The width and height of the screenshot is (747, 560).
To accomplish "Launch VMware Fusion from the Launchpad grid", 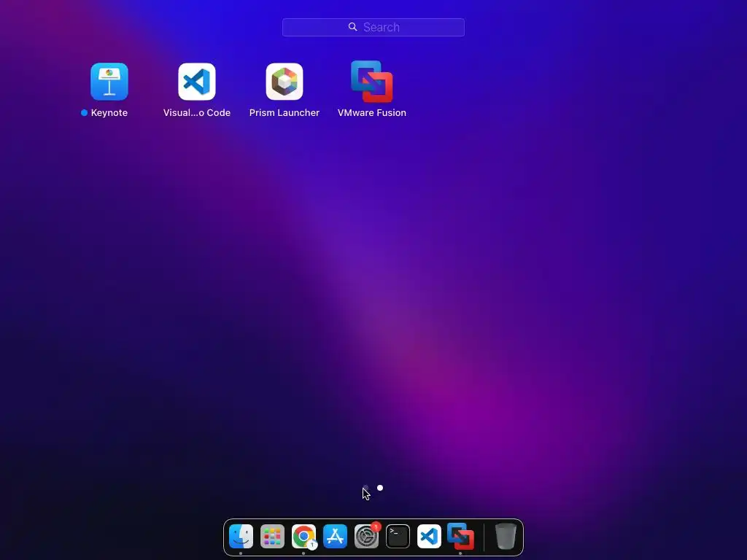I will click(372, 82).
